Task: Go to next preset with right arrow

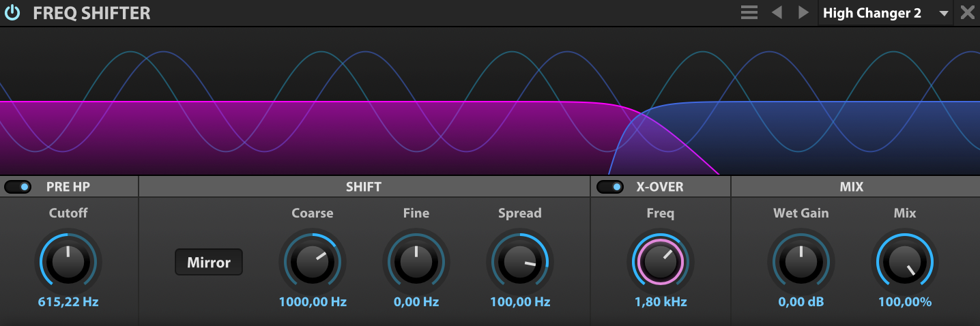Action: tap(803, 13)
